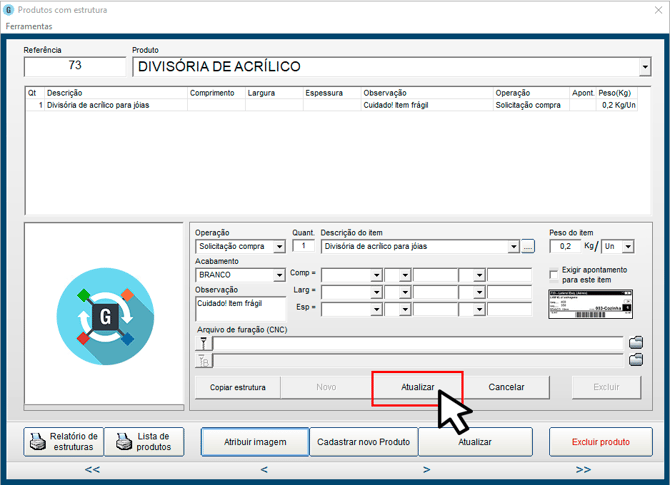Click the Cancelar button
Viewport: 670px width, 485px height.
[x=506, y=388]
